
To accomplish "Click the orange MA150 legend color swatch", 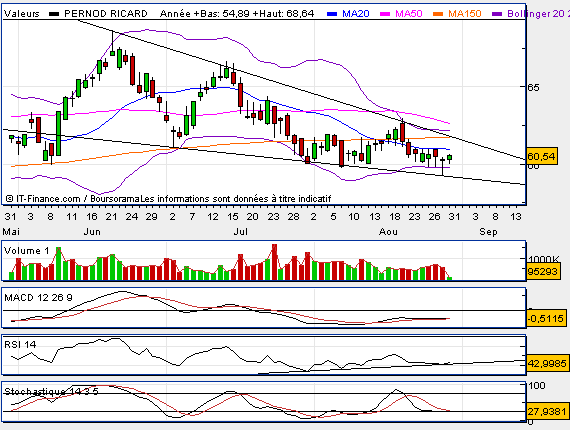I will coord(438,14).
